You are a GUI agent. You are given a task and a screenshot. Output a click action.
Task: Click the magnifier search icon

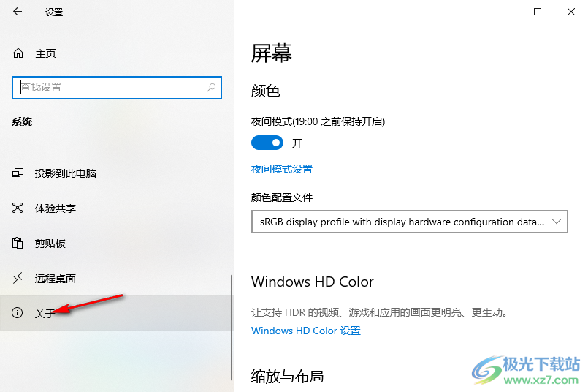coord(211,88)
